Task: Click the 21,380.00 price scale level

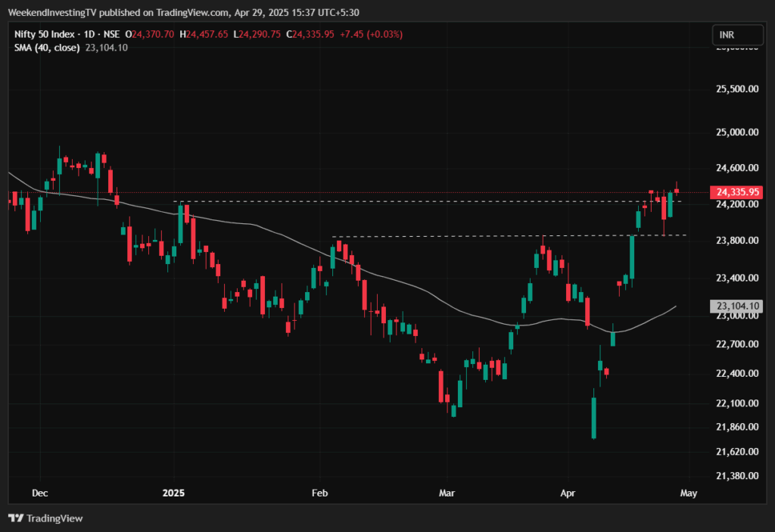Action: coord(736,476)
